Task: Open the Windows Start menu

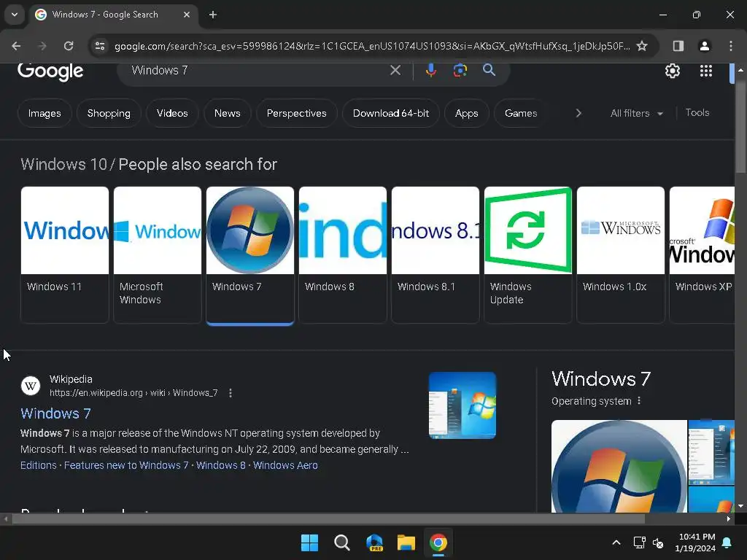Action: pos(309,542)
